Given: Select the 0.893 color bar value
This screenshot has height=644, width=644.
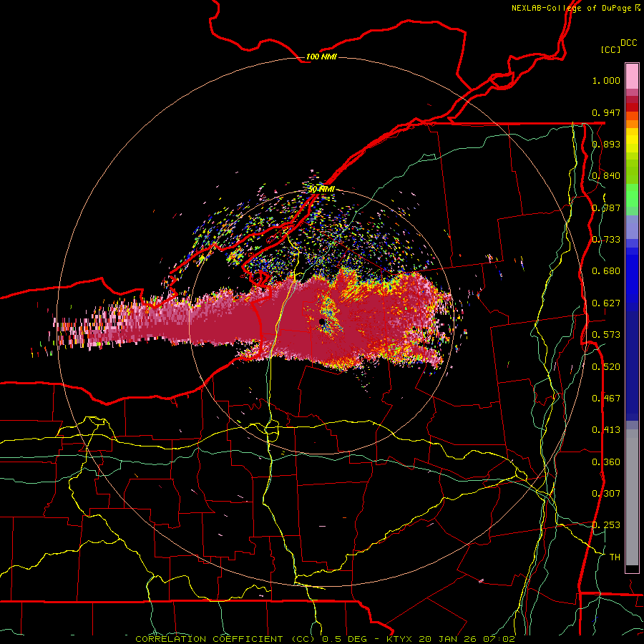Looking at the screenshot, I should click(x=606, y=144).
